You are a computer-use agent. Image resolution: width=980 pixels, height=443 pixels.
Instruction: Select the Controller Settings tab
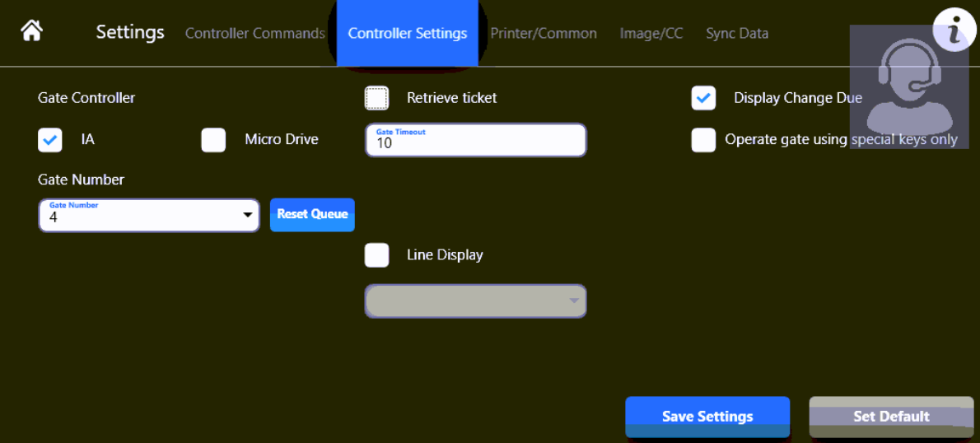point(408,33)
